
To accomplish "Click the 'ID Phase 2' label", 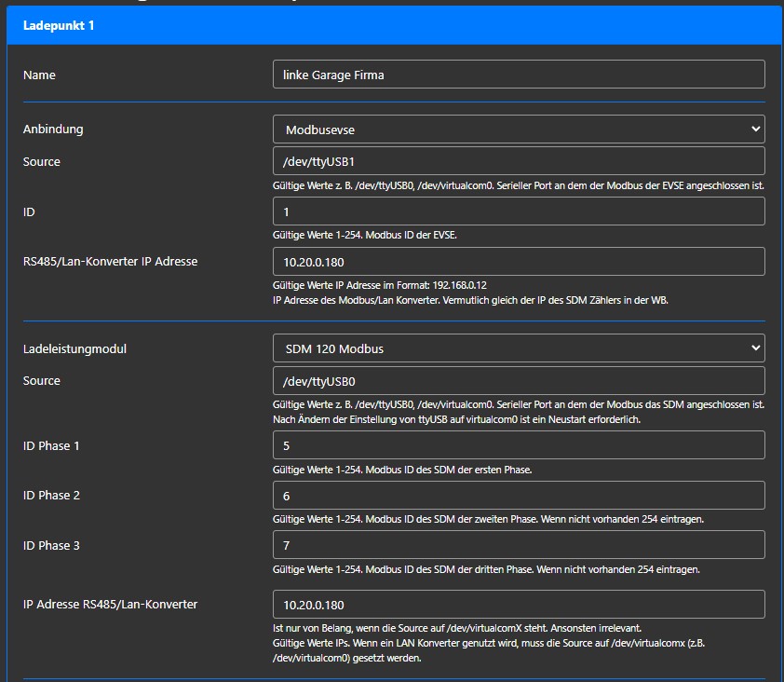I will 51,496.
